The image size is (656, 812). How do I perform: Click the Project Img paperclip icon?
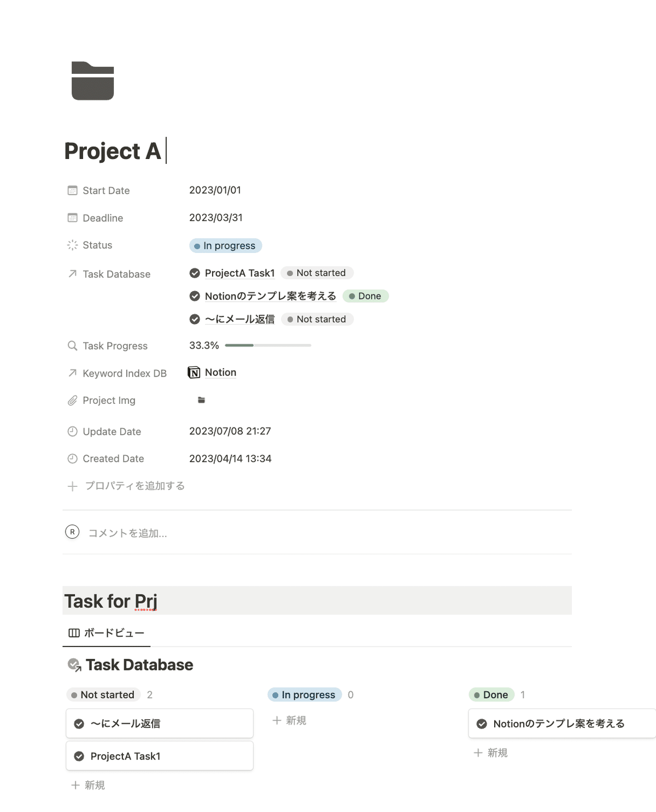(x=72, y=401)
